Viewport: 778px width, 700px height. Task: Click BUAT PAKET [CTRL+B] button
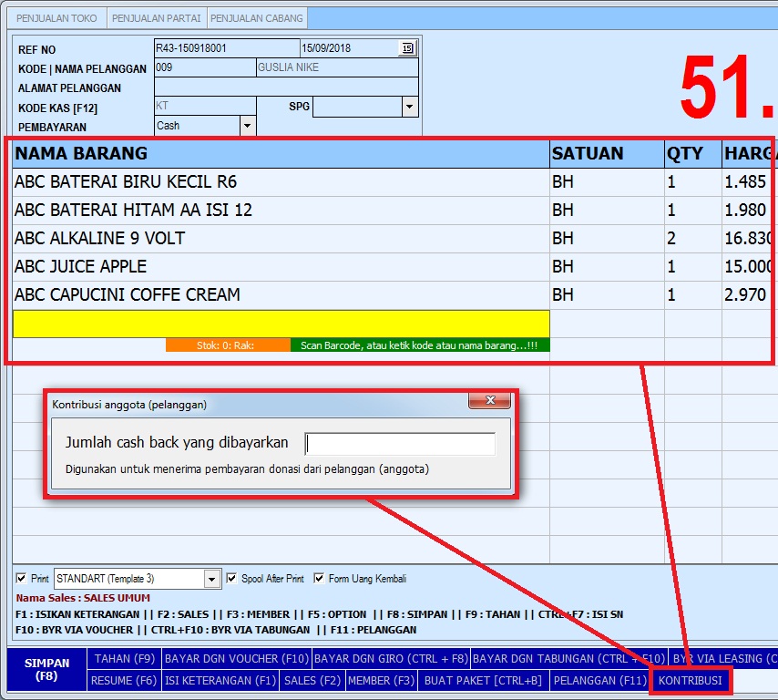(x=483, y=680)
